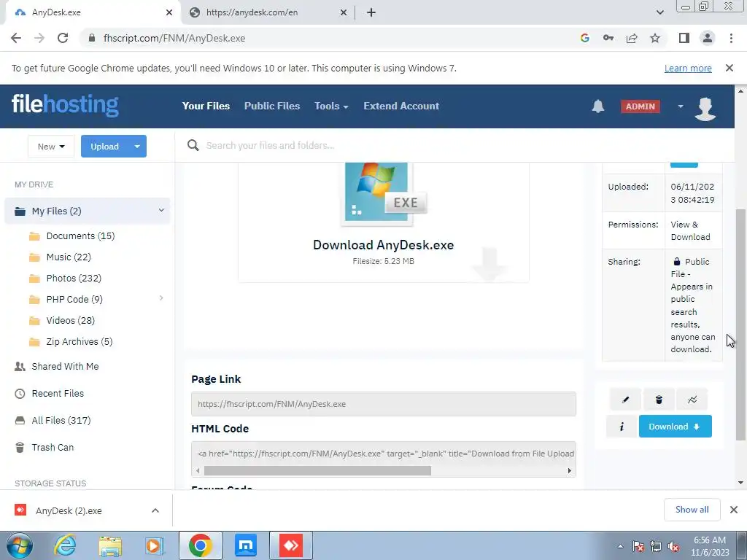Viewport: 747px width, 560px height.
Task: Open the Music (22) folder
Action: 69,257
